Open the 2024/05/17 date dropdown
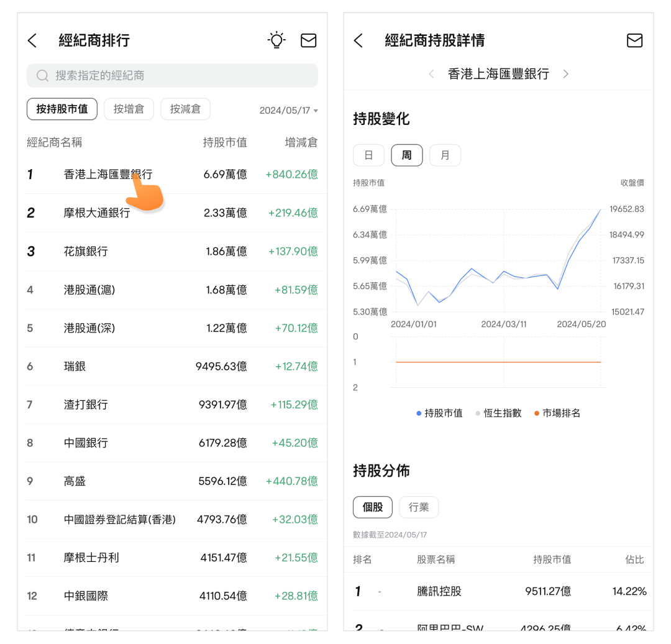The image size is (671, 644). [x=289, y=111]
